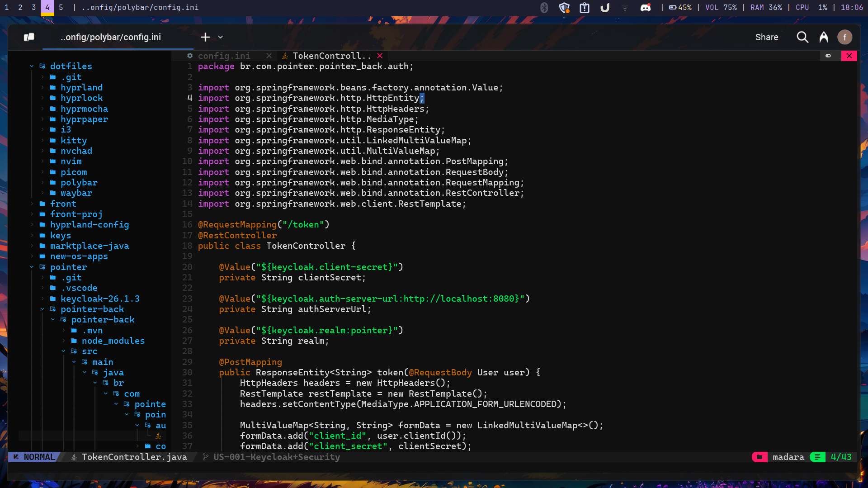Open the waybar folder
The width and height of the screenshot is (868, 488).
76,193
